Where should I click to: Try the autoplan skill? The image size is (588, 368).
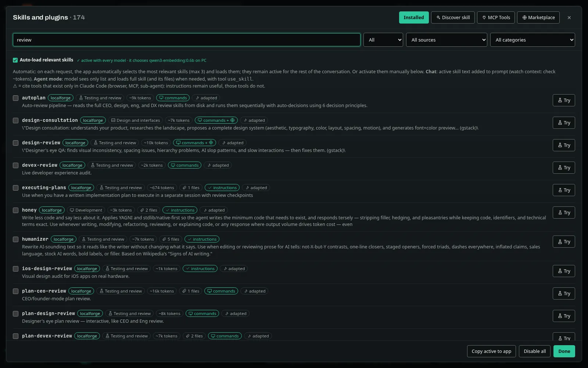pos(564,100)
